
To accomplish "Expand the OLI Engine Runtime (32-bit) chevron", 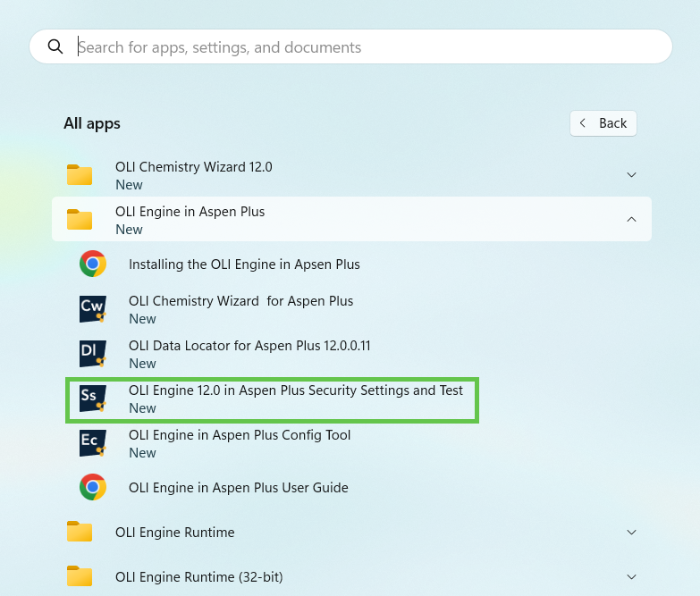I will pyautogui.click(x=631, y=577).
